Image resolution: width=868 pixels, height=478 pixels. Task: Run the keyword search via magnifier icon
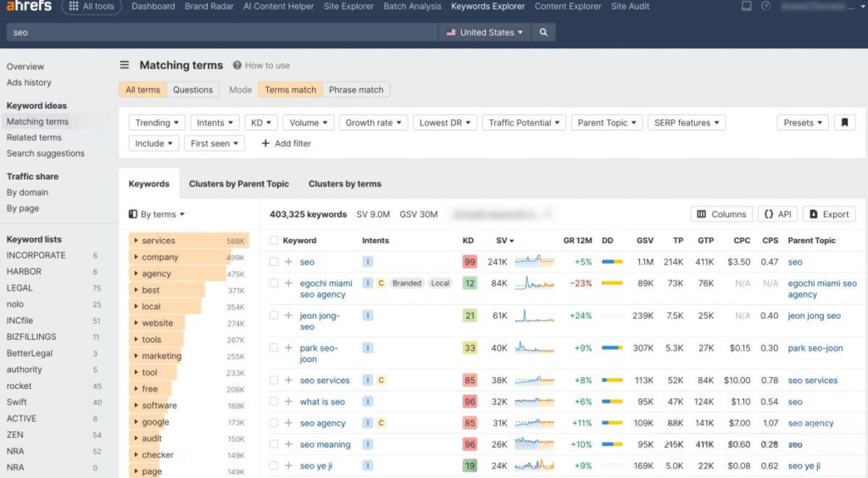tap(543, 32)
